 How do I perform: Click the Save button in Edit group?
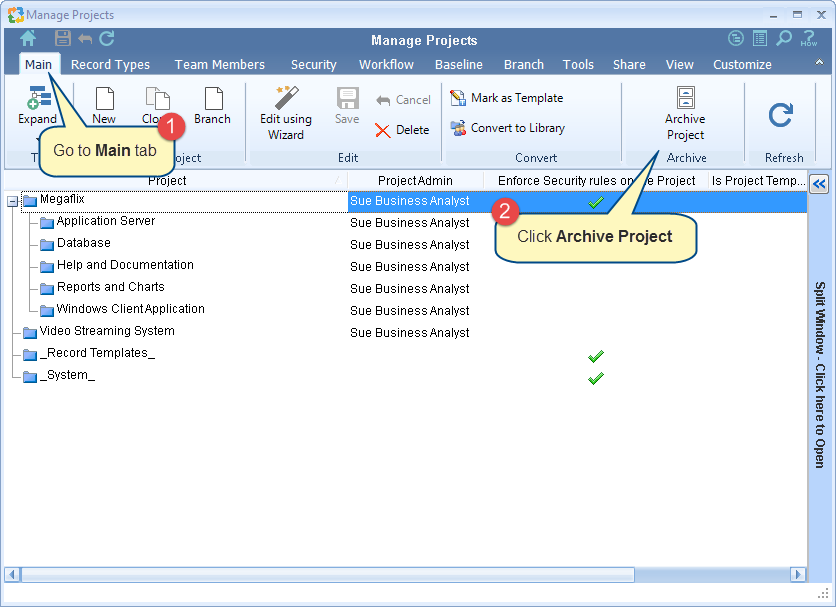(347, 106)
